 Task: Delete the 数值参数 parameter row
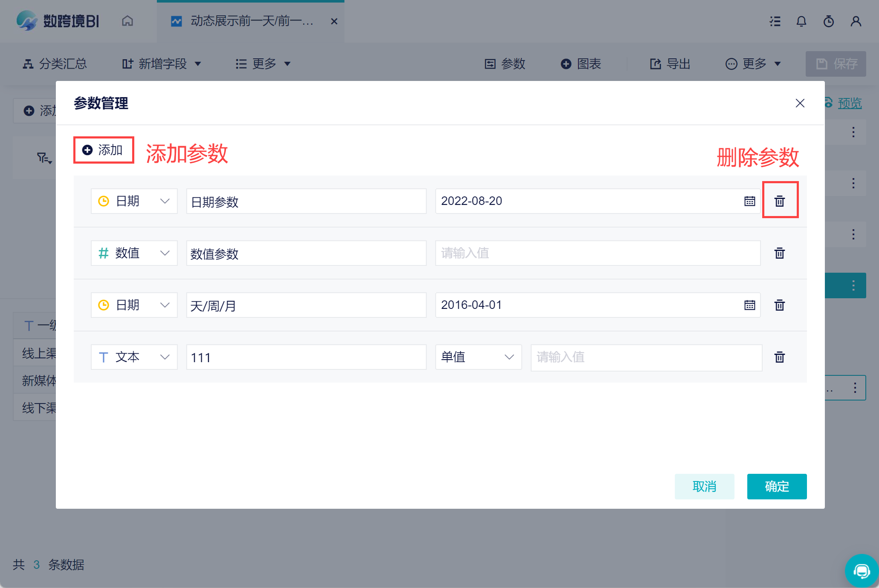click(779, 253)
